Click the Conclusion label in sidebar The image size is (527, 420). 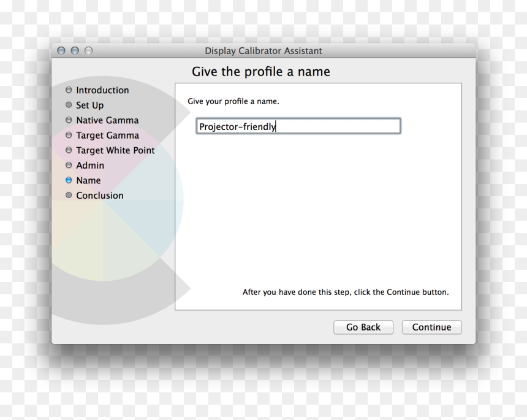click(x=100, y=196)
